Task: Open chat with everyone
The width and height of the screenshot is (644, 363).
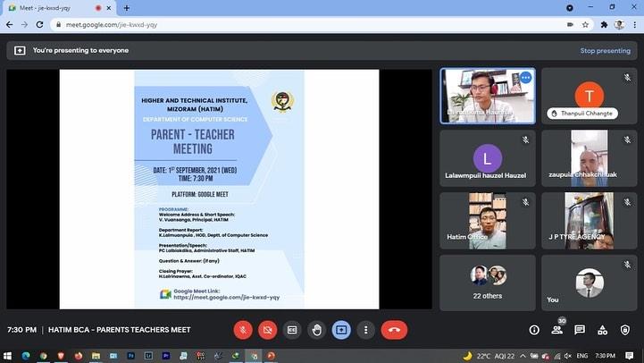Action: point(580,330)
